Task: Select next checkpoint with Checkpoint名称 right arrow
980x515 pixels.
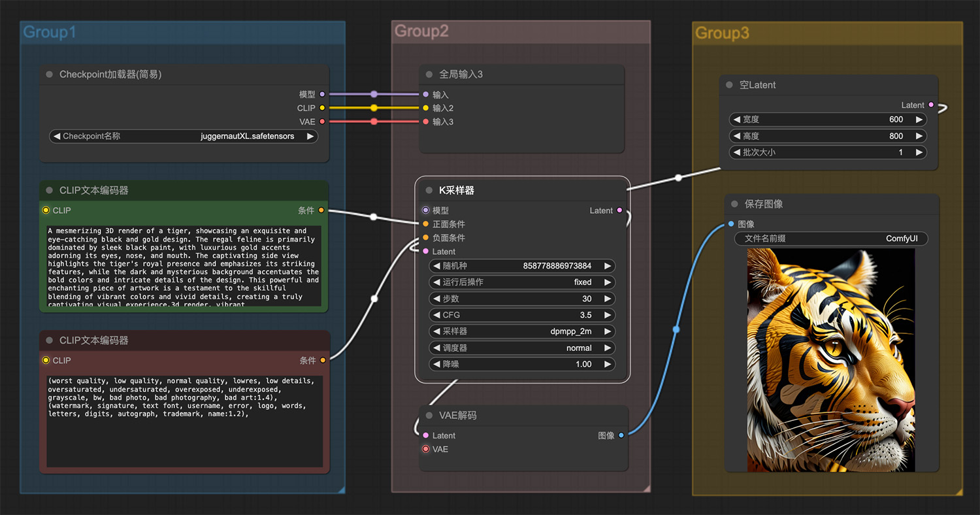Action: pyautogui.click(x=310, y=137)
